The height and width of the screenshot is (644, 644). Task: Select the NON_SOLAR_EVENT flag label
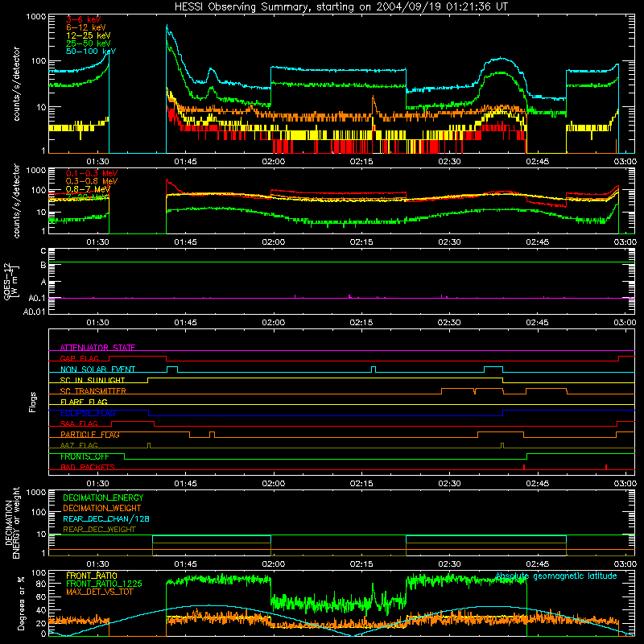97,369
